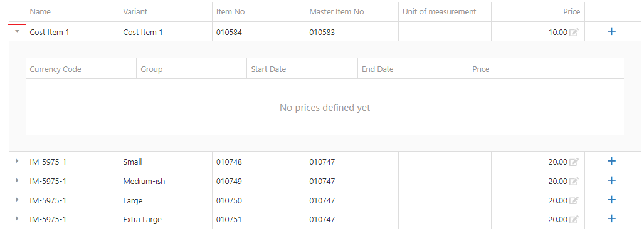Add a price with plus icon for Large variant
644x231 pixels.
(x=611, y=200)
